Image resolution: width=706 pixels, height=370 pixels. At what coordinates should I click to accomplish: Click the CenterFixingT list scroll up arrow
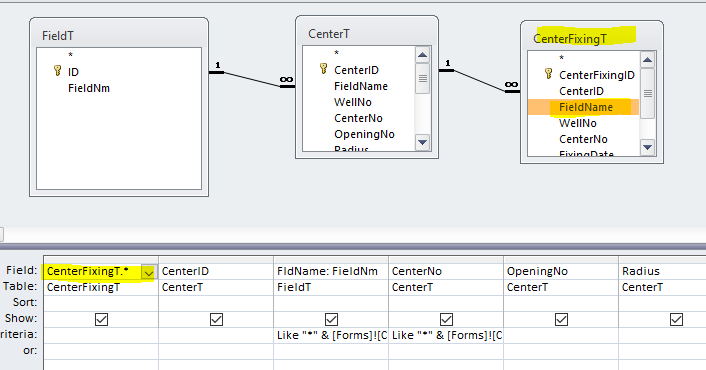[647, 60]
